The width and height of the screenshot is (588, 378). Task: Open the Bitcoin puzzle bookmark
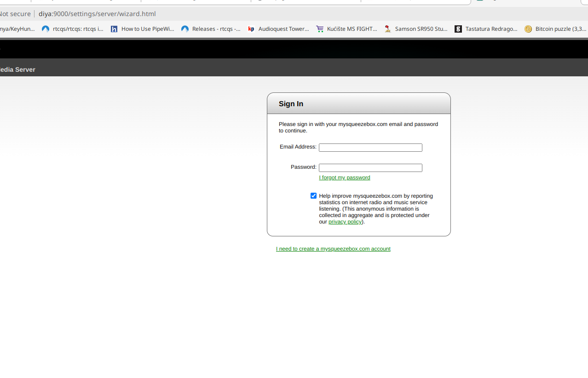(x=555, y=29)
